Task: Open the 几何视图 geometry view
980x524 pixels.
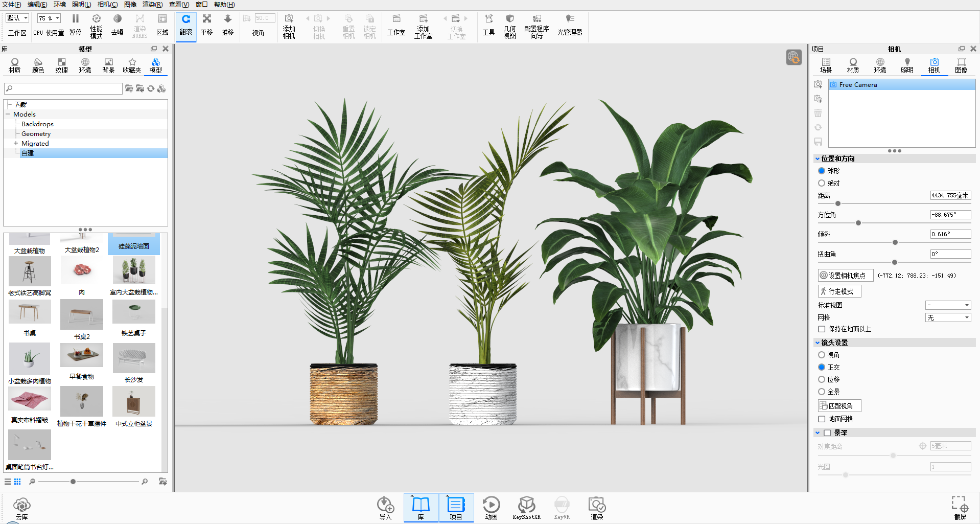Action: click(x=509, y=26)
